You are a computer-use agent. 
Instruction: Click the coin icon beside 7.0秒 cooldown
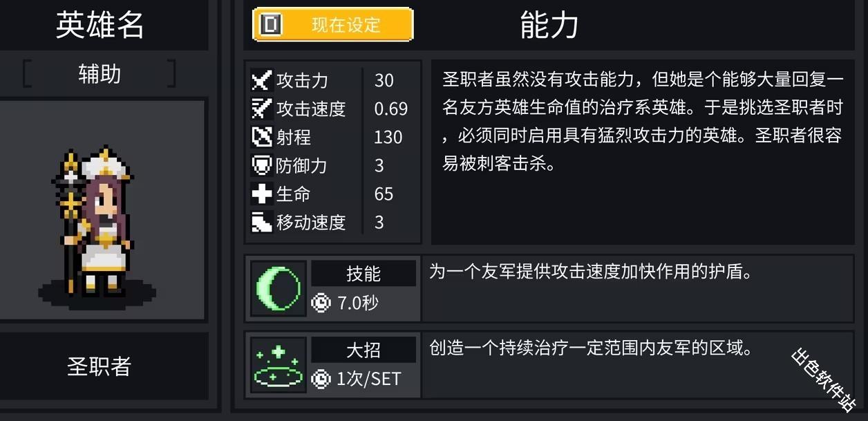(x=321, y=303)
